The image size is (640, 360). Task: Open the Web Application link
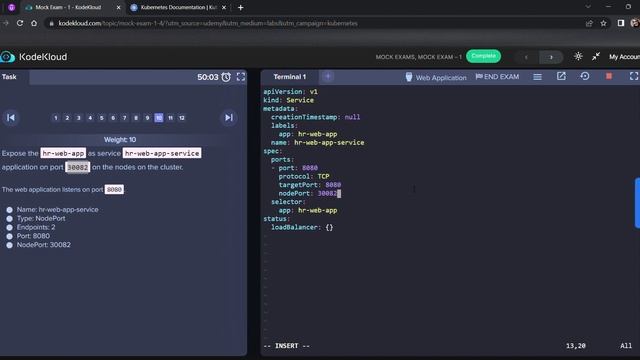pyautogui.click(x=436, y=77)
